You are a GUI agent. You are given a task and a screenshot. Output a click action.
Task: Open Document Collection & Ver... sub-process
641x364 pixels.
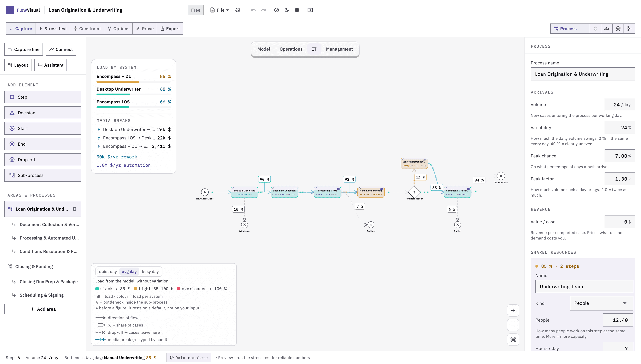[49, 225]
